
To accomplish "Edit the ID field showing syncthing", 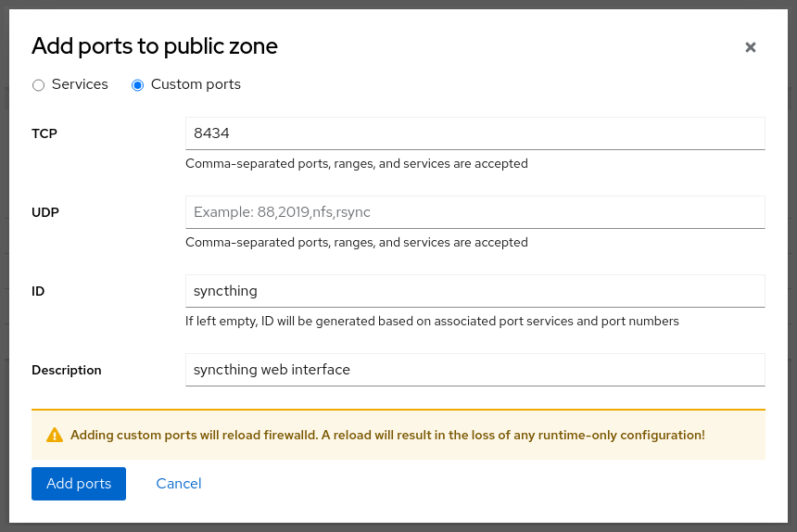I will [474, 291].
